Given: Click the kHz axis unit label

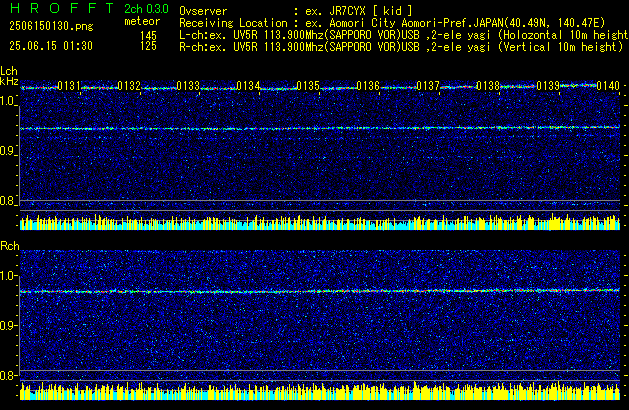Looking at the screenshot, I should pyautogui.click(x=9, y=81).
